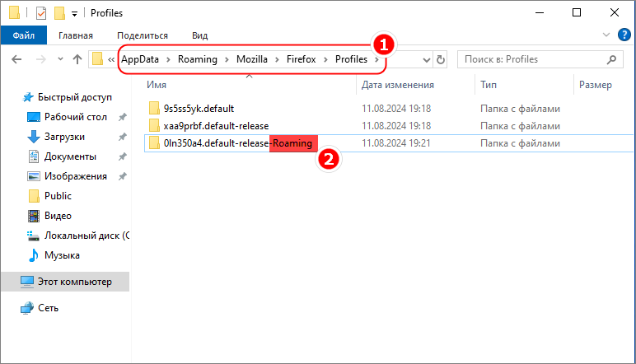Switch to the Главная tab
This screenshot has width=636, height=364.
(x=76, y=35)
